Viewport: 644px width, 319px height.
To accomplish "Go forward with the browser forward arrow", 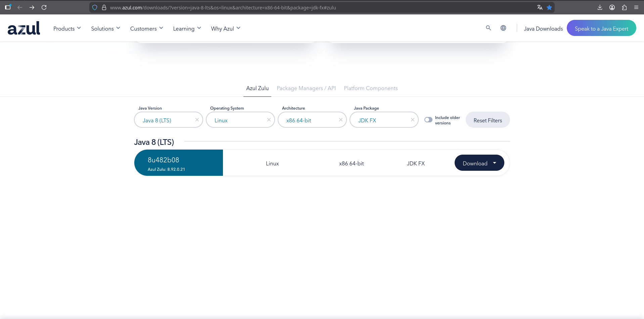I will tap(32, 7).
